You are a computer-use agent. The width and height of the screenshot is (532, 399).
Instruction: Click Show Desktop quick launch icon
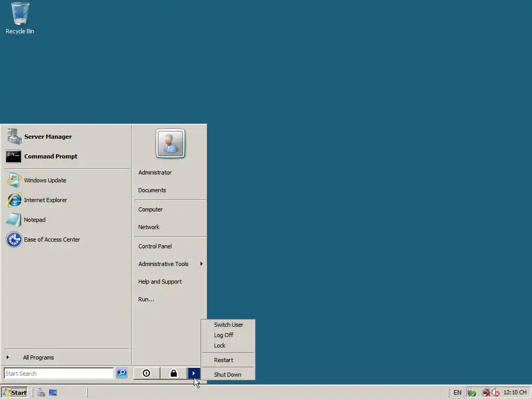click(53, 393)
